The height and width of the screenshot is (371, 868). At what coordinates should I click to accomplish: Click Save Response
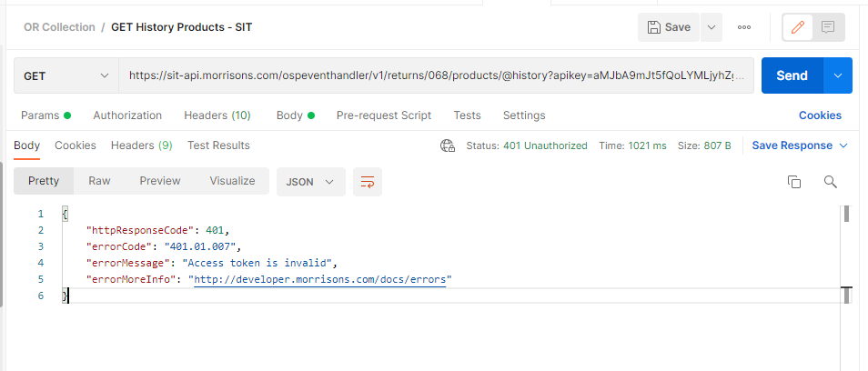pos(792,145)
